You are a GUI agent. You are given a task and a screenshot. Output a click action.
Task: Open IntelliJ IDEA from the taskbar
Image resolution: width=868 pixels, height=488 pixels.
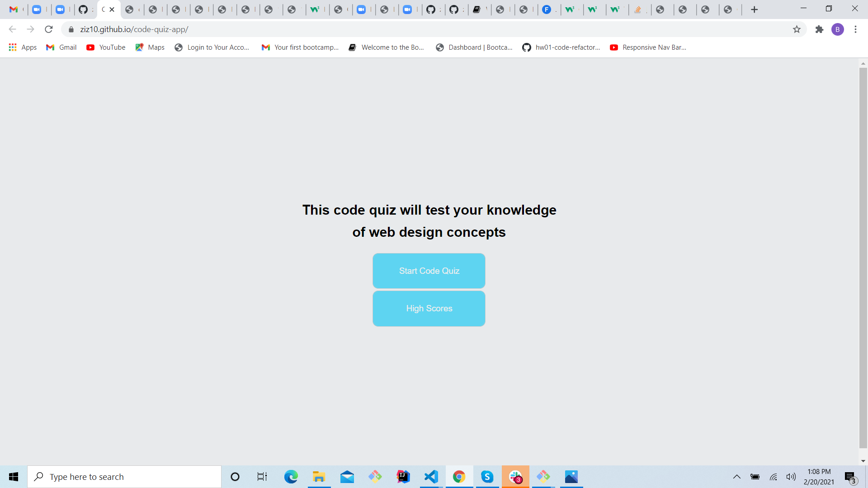click(404, 477)
